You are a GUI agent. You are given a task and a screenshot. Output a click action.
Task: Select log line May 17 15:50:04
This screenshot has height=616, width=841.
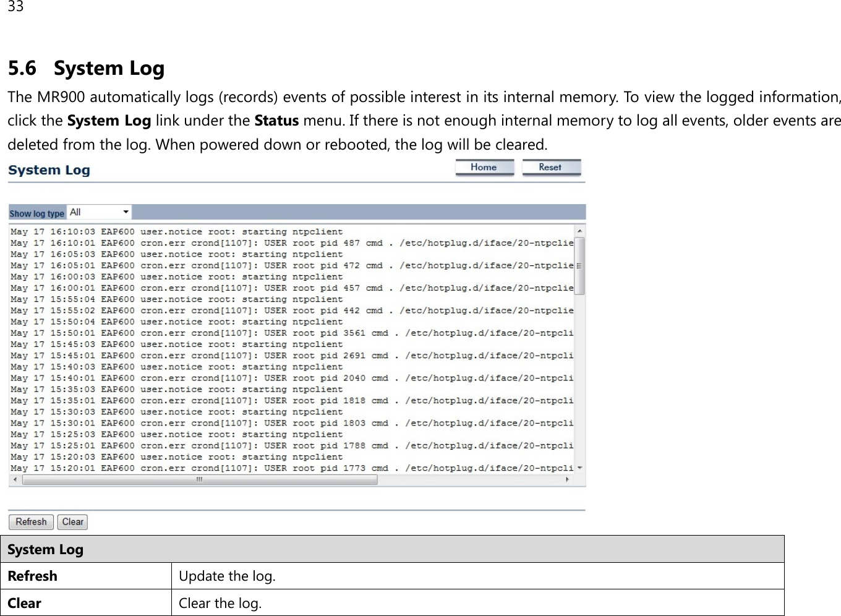[x=176, y=322]
